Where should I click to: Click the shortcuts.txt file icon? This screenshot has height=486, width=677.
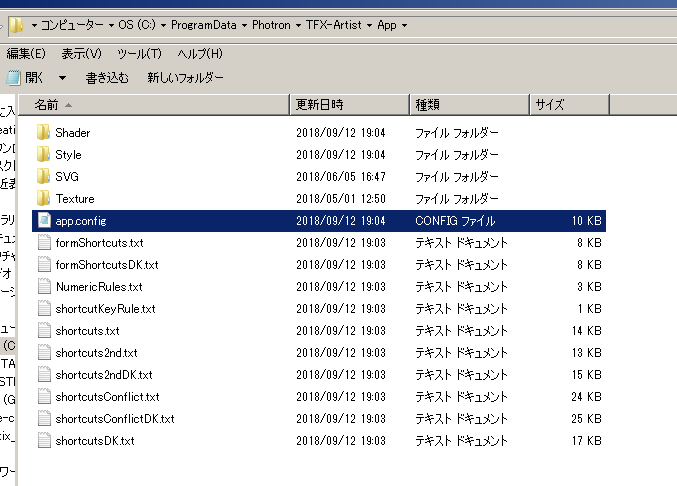(x=44, y=331)
